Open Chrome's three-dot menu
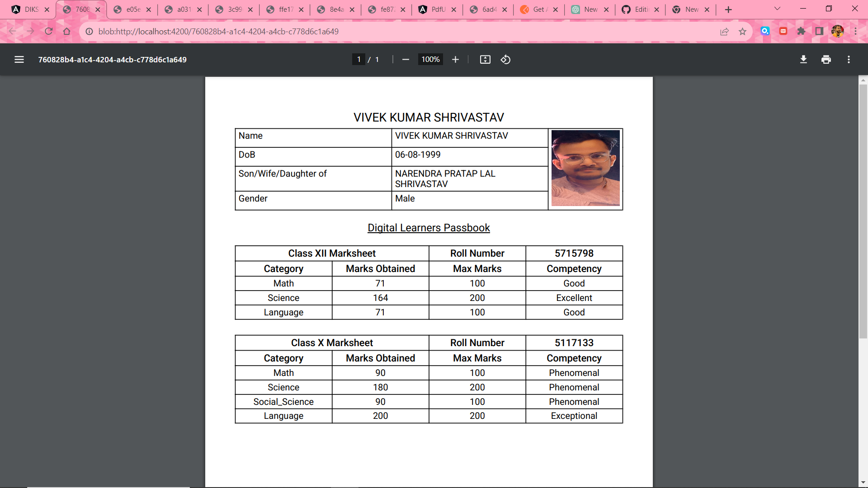This screenshot has width=868, height=488. tap(855, 31)
